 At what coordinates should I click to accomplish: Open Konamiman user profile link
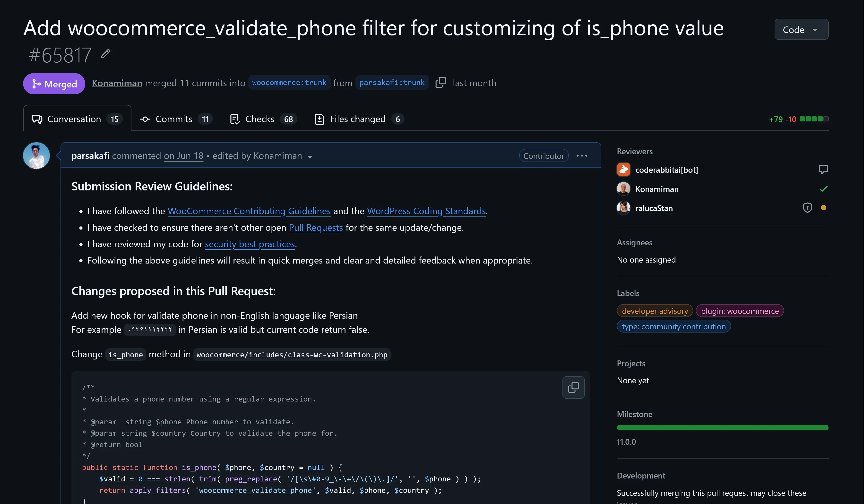pyautogui.click(x=117, y=83)
